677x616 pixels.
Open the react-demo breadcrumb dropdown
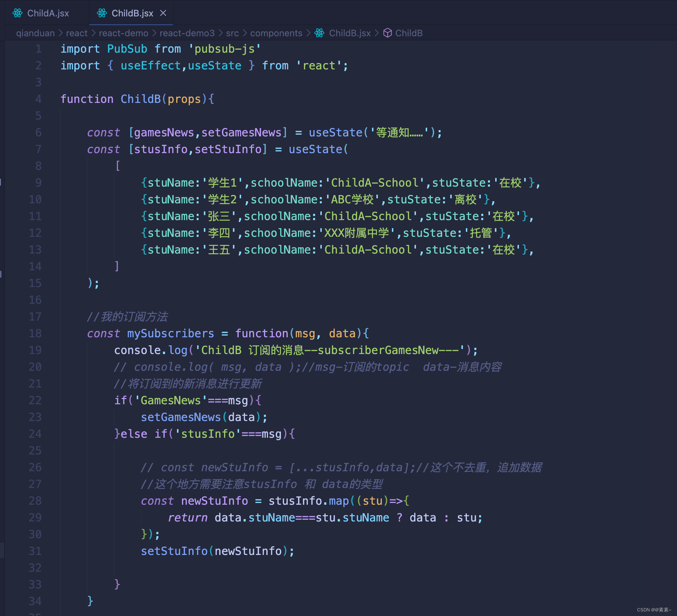click(124, 33)
